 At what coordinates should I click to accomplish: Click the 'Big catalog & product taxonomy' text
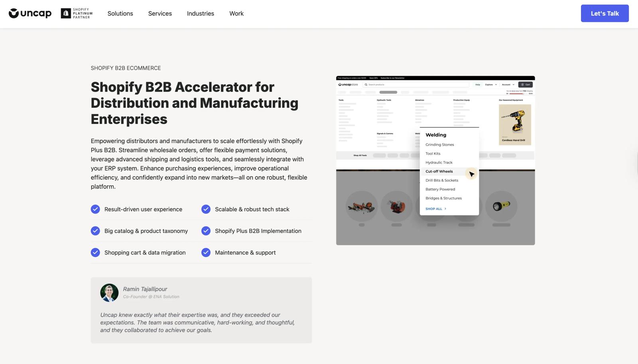146,231
